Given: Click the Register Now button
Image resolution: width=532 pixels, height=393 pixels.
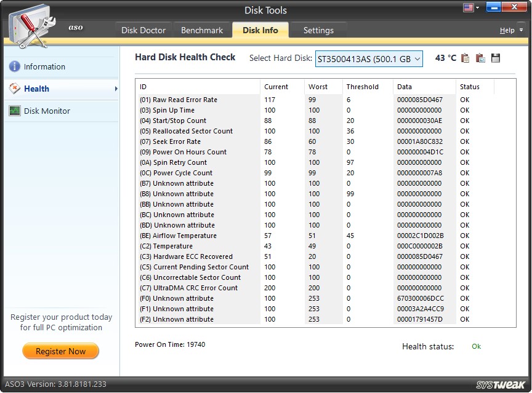Looking at the screenshot, I should (x=60, y=351).
